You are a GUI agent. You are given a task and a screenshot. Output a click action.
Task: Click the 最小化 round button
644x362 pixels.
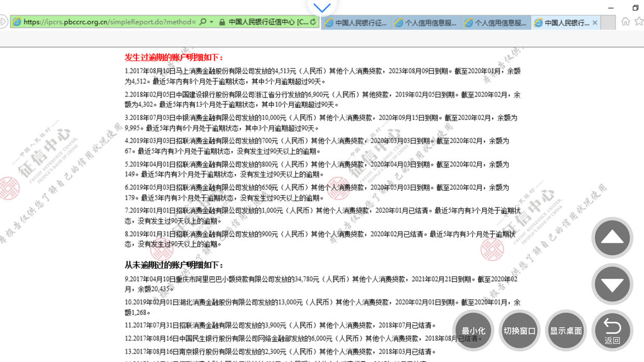[x=473, y=330]
